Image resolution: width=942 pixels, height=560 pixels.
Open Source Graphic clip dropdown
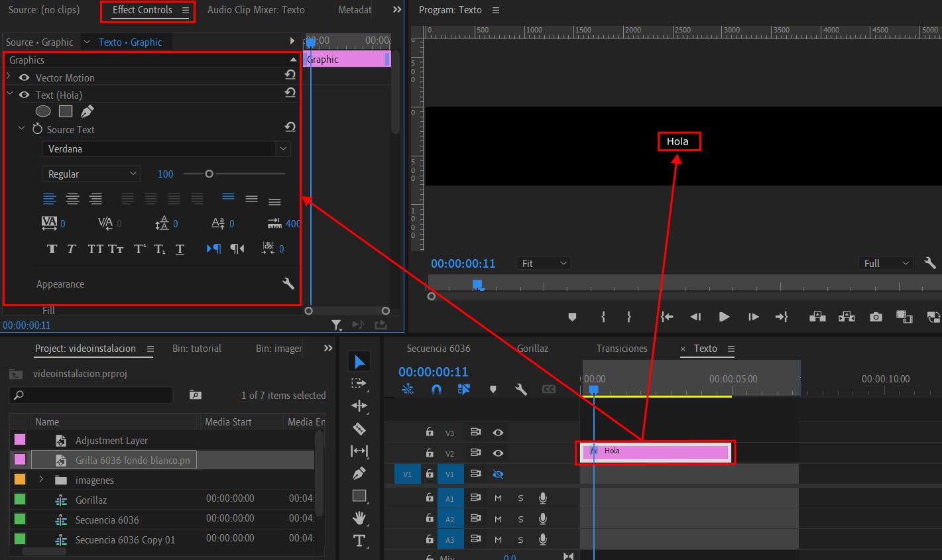click(x=86, y=42)
